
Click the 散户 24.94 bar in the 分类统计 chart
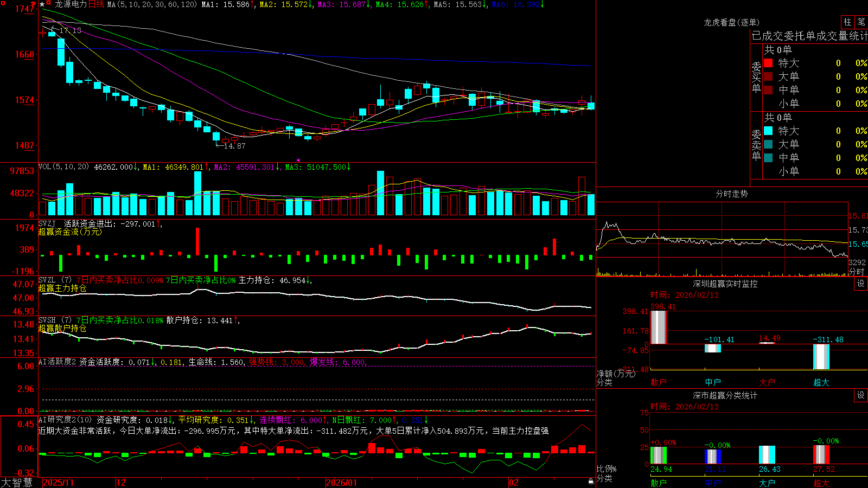click(x=658, y=455)
